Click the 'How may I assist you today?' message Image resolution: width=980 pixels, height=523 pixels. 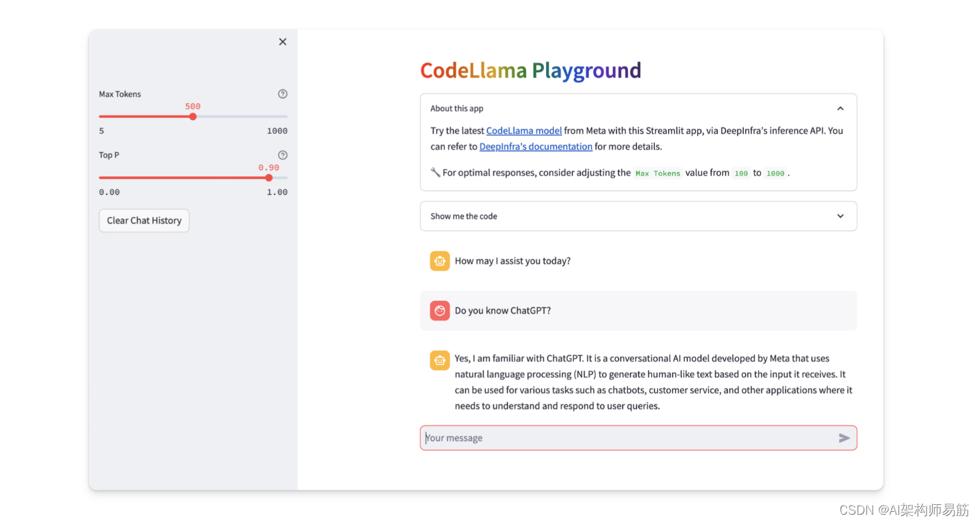(513, 261)
